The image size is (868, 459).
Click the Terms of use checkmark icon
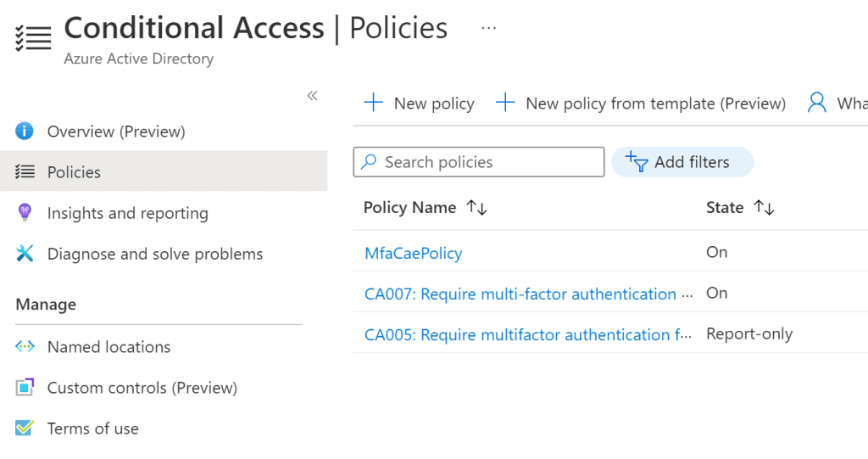pos(25,428)
